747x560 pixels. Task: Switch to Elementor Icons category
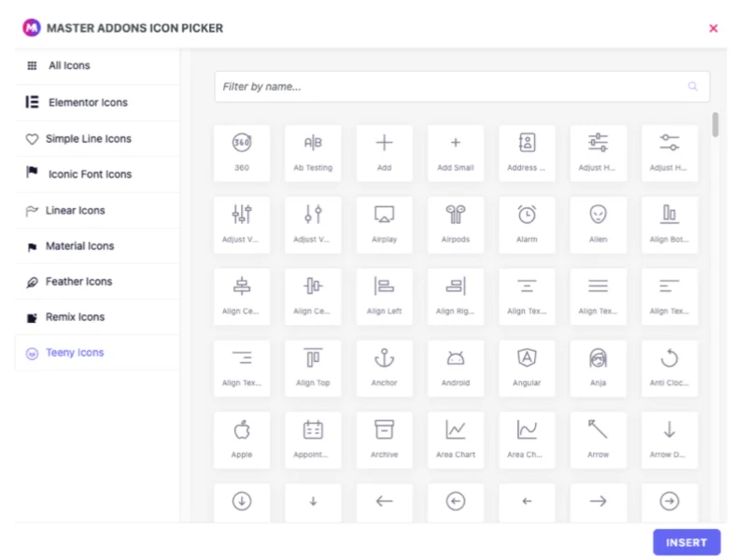click(97, 103)
